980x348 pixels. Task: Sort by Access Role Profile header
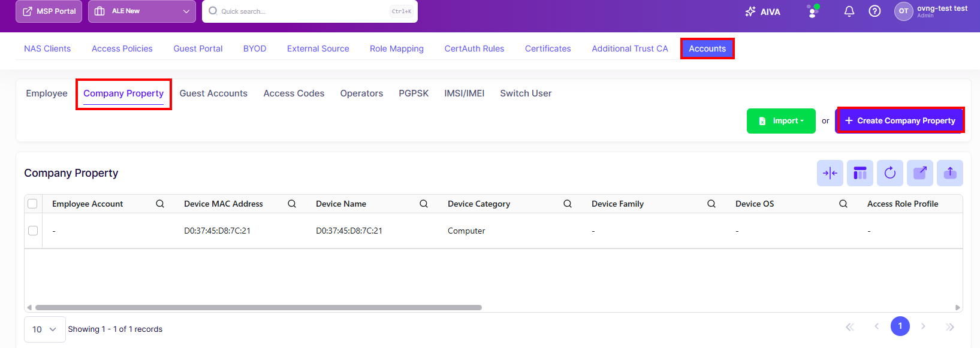(x=903, y=204)
